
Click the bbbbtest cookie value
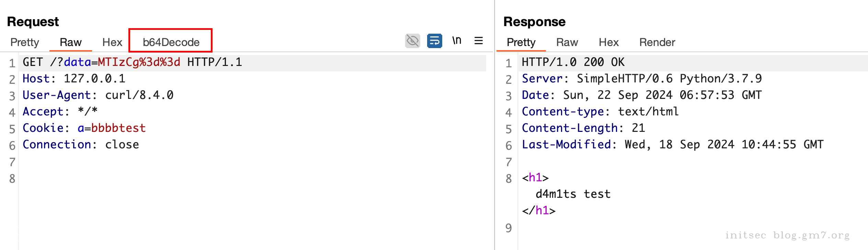118,128
